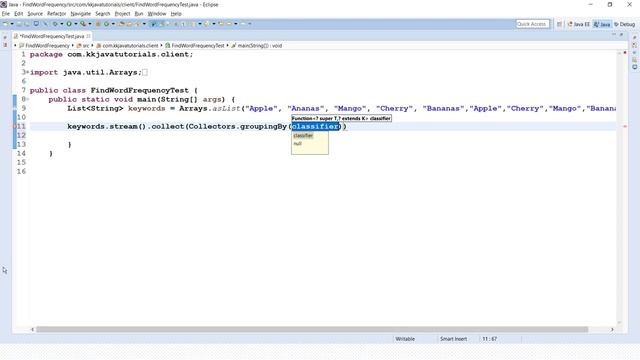Open the Search menu
This screenshot has width=640, height=360.
pyautogui.click(x=102, y=13)
